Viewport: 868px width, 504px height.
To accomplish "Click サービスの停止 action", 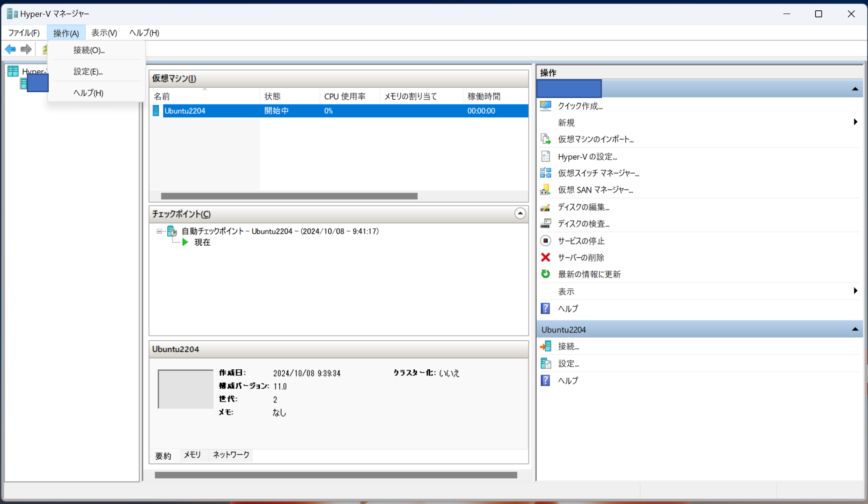I will coord(581,240).
